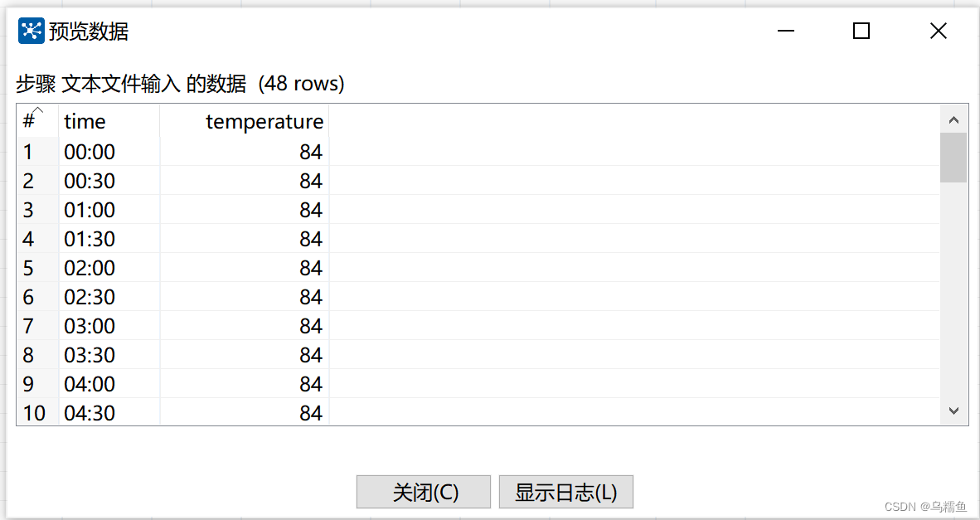Click the # column header to sort rows
The height and width of the screenshot is (520, 980).
(x=27, y=121)
